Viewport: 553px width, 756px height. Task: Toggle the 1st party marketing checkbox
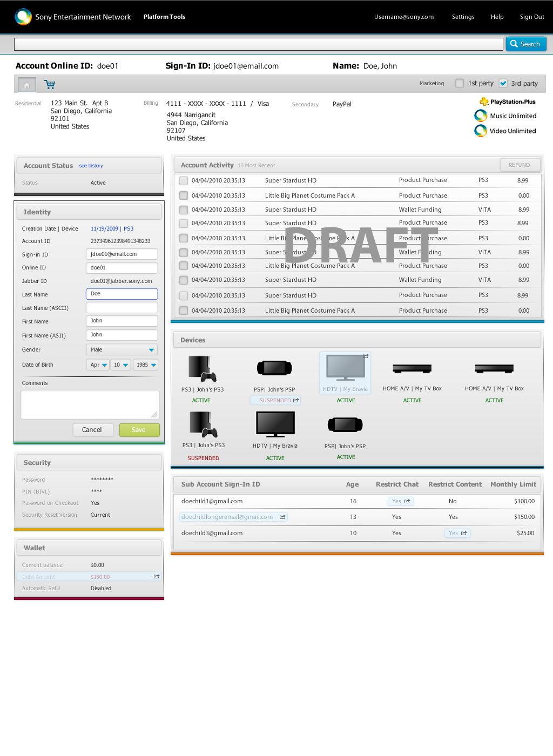460,83
